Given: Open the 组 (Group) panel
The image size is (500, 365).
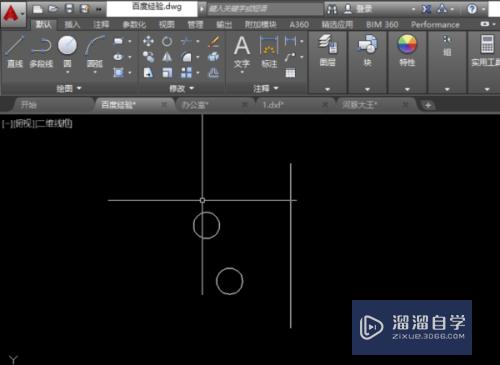Looking at the screenshot, I should point(447,46).
